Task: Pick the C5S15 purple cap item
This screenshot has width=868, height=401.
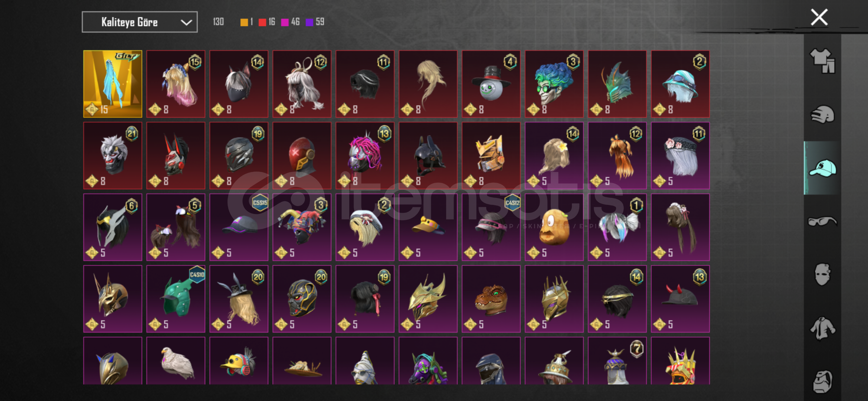Action: tap(239, 227)
